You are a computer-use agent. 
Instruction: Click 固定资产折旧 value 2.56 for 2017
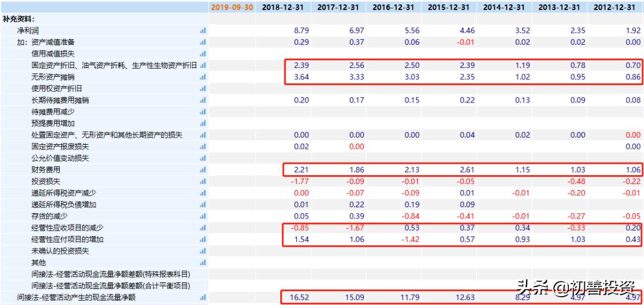click(x=357, y=66)
